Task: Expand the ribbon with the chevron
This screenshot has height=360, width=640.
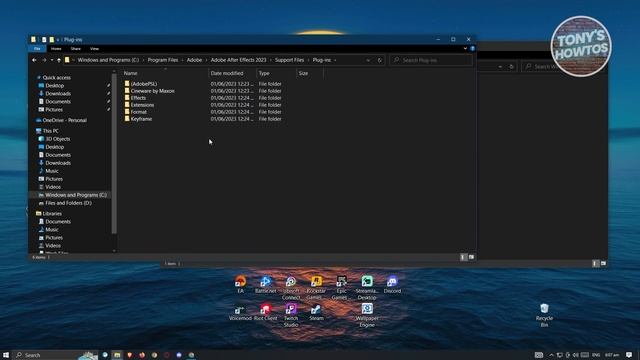Action: [465, 48]
